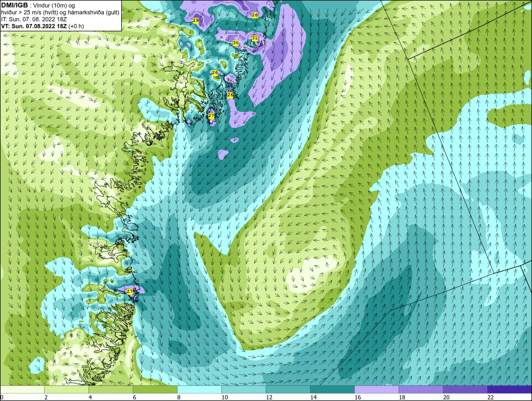
Task: Click the legend number 8
Action: click(x=179, y=398)
